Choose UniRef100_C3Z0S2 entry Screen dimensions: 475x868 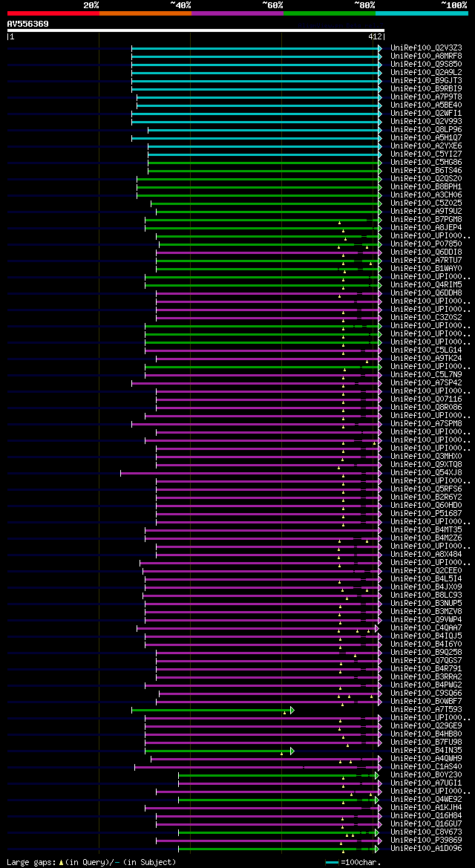(426, 318)
